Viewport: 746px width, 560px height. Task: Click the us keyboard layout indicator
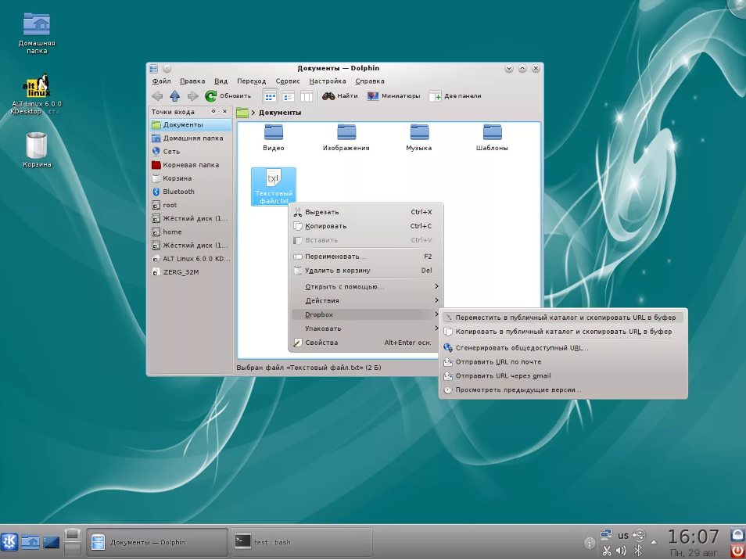coord(623,535)
